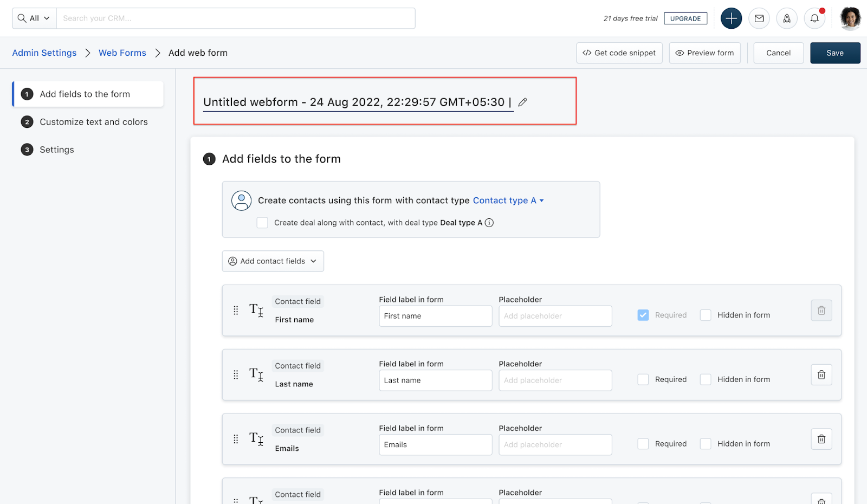Click the Search your CRM field

point(236,18)
